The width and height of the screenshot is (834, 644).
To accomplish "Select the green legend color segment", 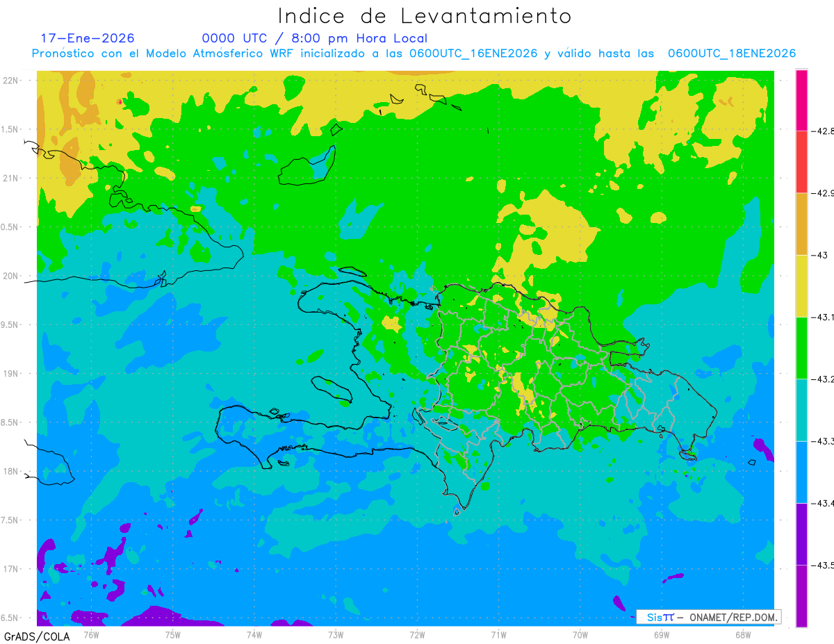I will pos(801,347).
